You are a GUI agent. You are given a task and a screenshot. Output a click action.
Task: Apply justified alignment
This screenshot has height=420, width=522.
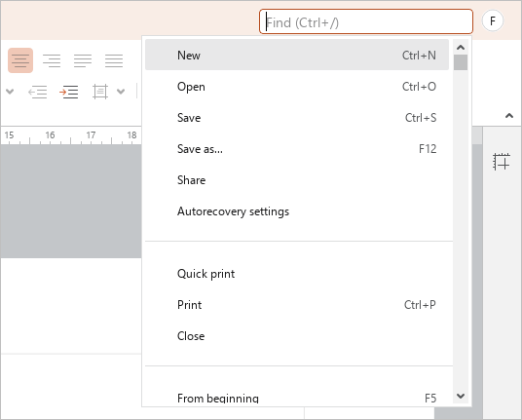click(x=114, y=60)
